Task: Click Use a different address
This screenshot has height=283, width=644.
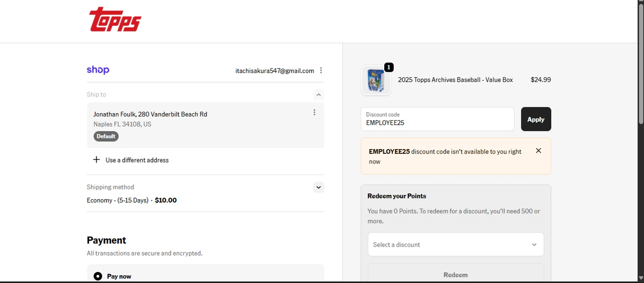Action: (137, 160)
